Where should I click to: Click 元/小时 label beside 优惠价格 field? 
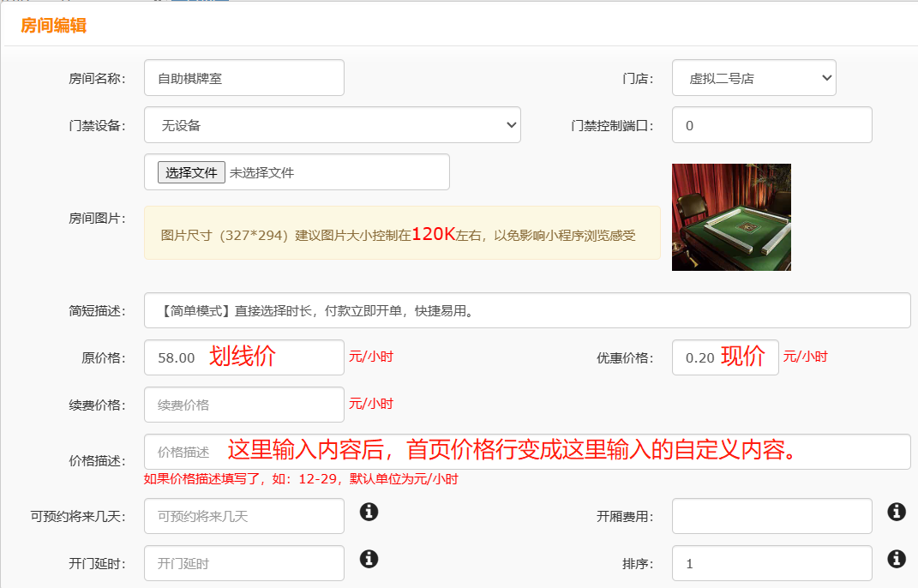[x=806, y=357]
